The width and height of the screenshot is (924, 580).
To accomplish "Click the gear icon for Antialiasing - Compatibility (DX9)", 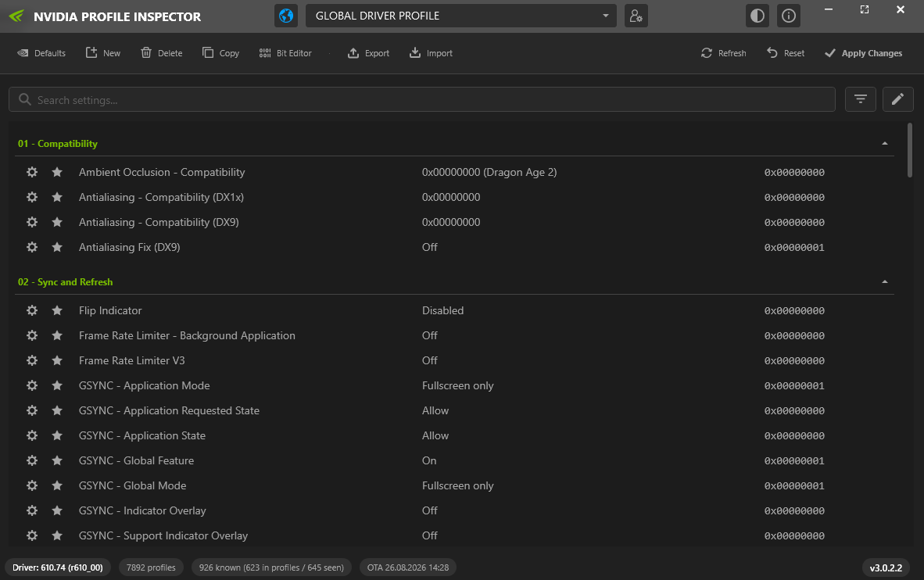I will point(32,222).
